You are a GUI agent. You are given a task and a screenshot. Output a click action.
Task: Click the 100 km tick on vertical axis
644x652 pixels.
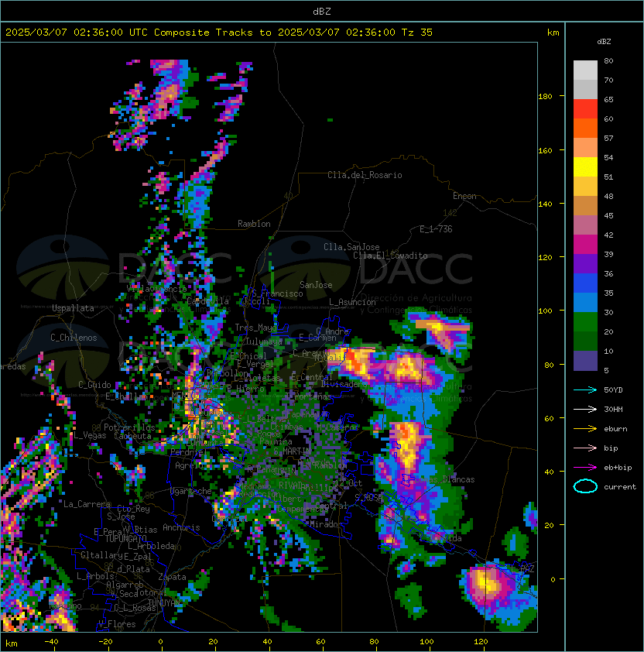545,311
